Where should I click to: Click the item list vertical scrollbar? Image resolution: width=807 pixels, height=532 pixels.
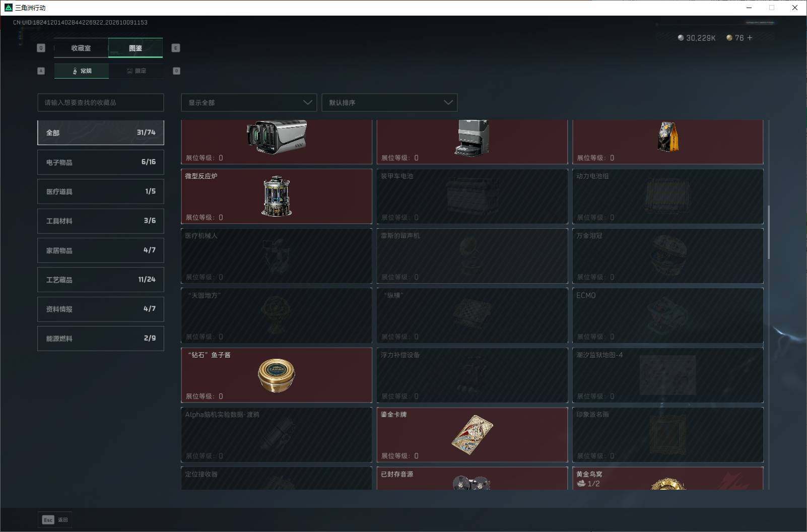pos(769,232)
